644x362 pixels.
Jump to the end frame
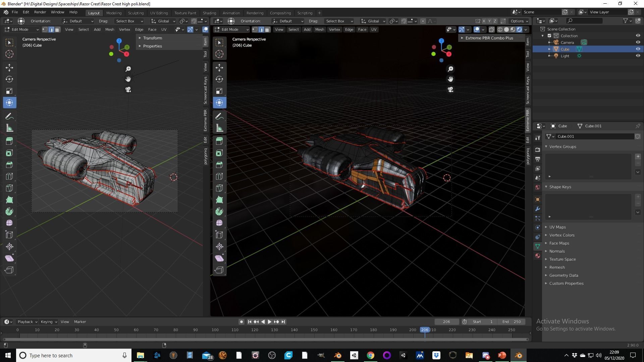283,322
